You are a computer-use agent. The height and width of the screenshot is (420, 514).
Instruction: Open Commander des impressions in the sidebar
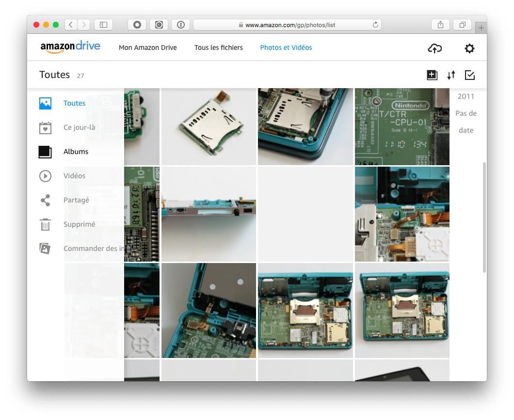(x=94, y=249)
